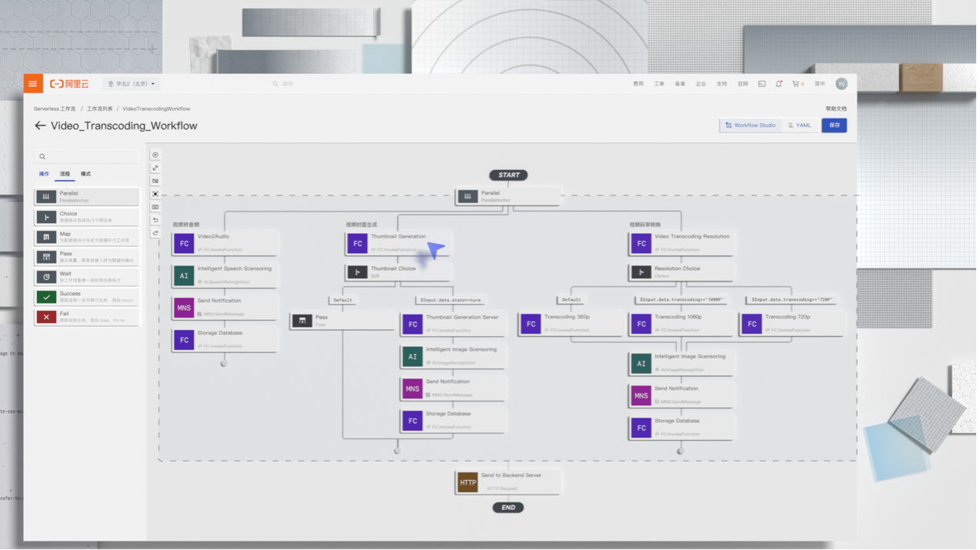The height and width of the screenshot is (550, 980).
Task: Open the notification bell in header
Action: point(778,84)
